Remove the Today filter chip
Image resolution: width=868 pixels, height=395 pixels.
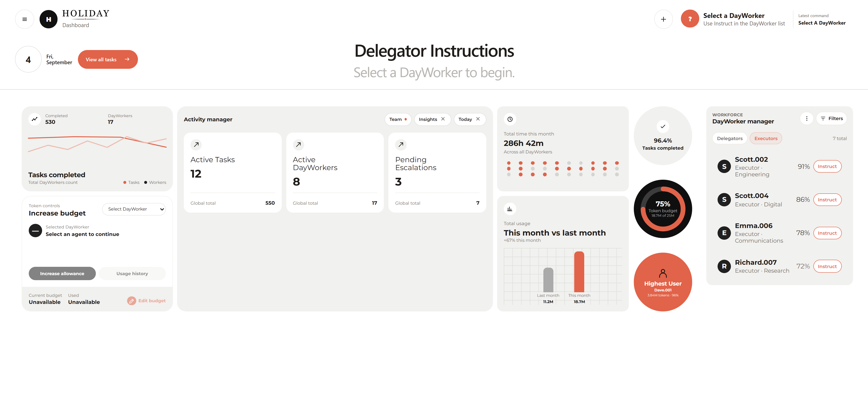[x=478, y=119]
